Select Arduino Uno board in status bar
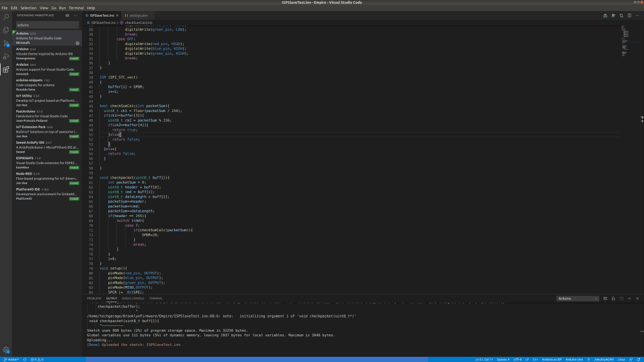The image size is (644, 362). pos(574,359)
